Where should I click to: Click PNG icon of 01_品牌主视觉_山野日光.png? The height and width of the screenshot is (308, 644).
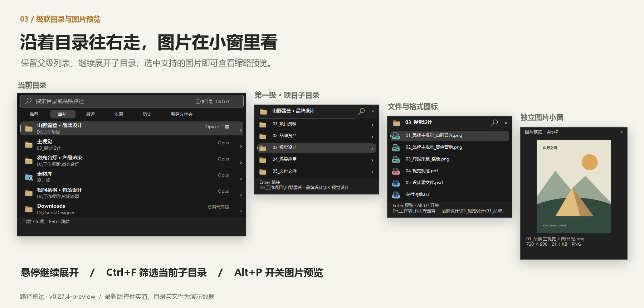point(396,136)
